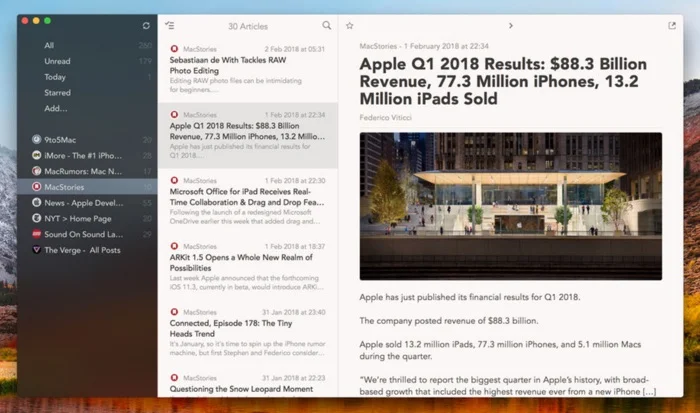This screenshot has width=700, height=413.
Task: Go to next article with chevron arrow
Action: pyautogui.click(x=511, y=26)
